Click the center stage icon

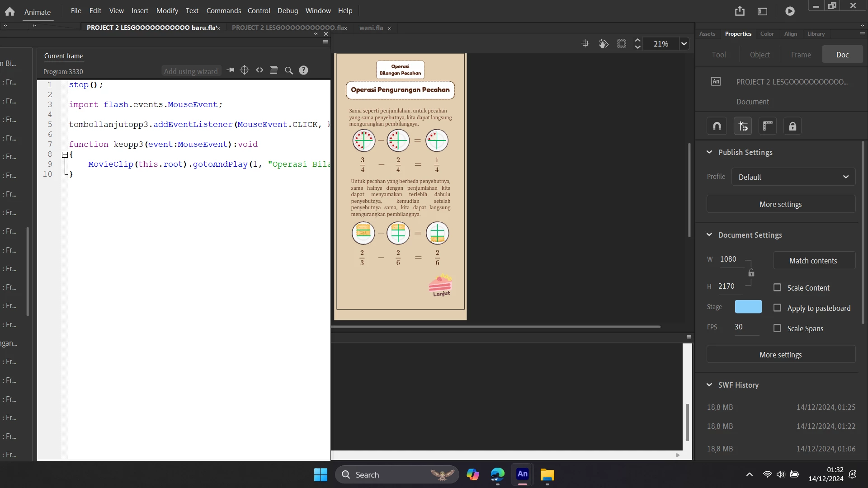point(585,43)
